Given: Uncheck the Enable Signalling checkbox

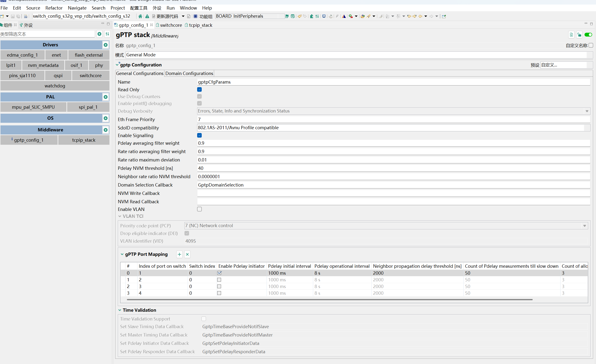Looking at the screenshot, I should coord(199,135).
